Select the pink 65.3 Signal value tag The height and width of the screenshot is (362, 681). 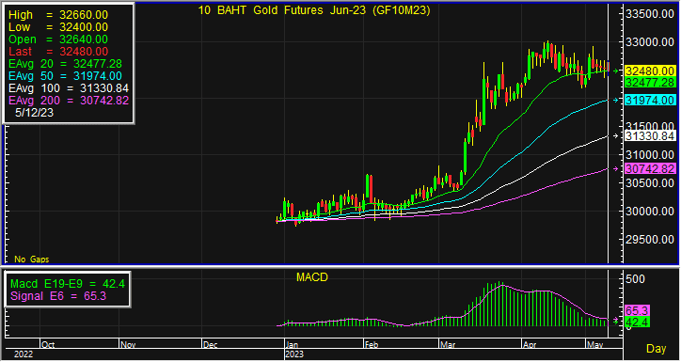tap(637, 311)
